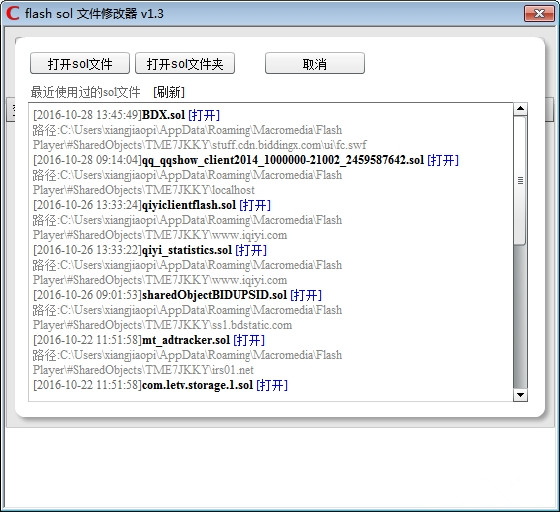
Task: Refresh the list via [刷新] link
Action: [169, 92]
